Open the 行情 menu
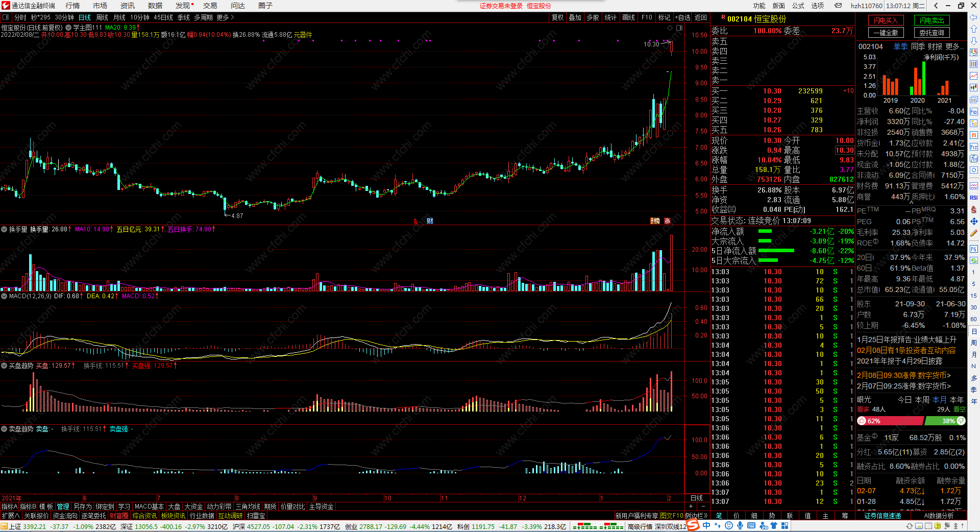The image size is (980, 532). click(x=72, y=6)
